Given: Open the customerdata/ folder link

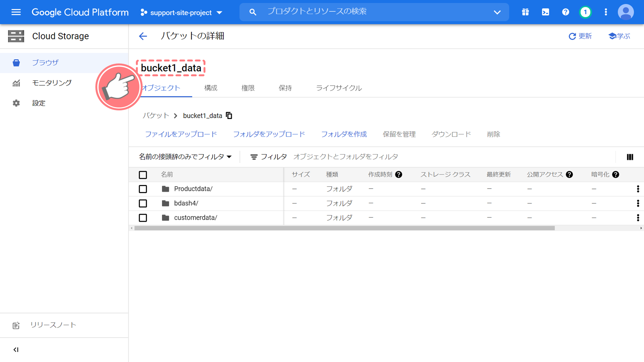Looking at the screenshot, I should [x=195, y=218].
